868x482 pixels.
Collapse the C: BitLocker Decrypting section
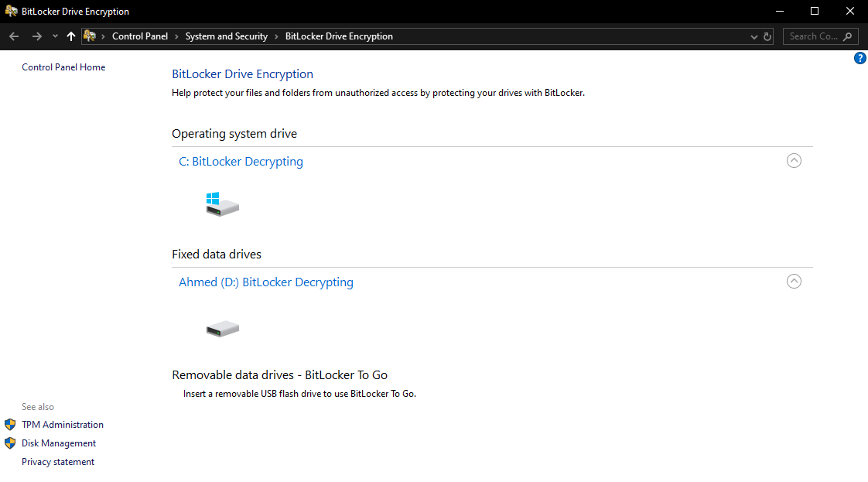(x=794, y=160)
